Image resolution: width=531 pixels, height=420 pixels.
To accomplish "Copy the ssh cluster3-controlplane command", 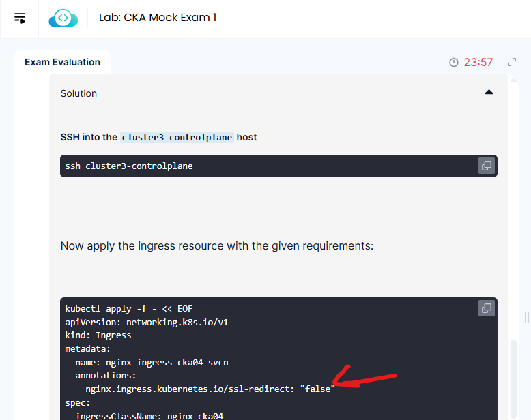I will point(486,166).
